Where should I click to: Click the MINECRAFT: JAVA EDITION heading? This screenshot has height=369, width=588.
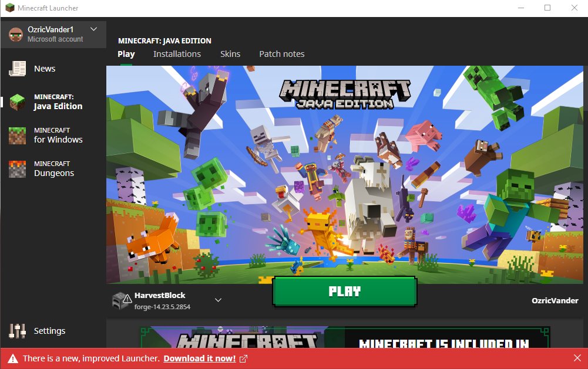pos(164,41)
